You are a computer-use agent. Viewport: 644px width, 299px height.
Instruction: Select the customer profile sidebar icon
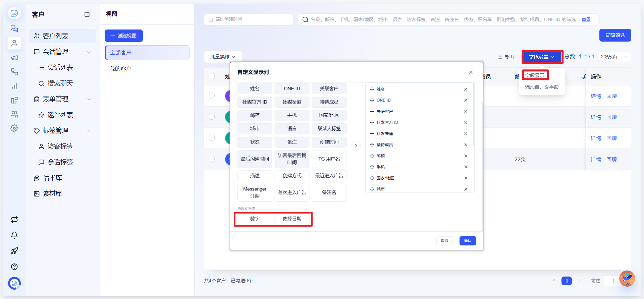pos(14,43)
